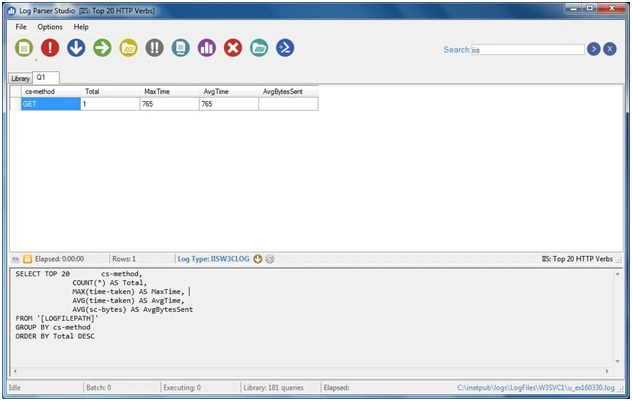Click the blue down arrow toolbar icon
This screenshot has height=401, width=632.
click(x=76, y=48)
